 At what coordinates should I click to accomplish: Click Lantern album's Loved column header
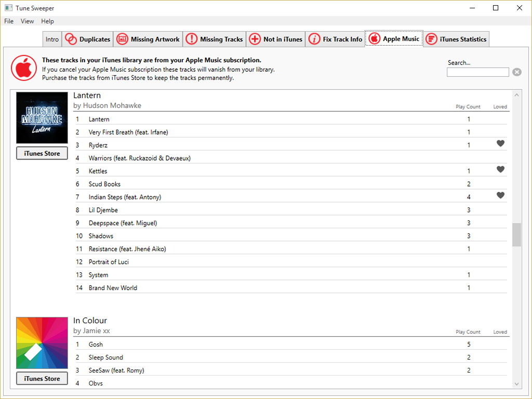point(500,107)
